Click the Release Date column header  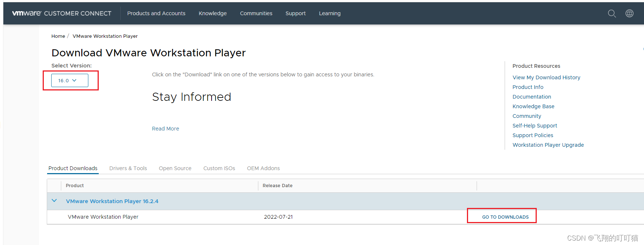pyautogui.click(x=278, y=186)
